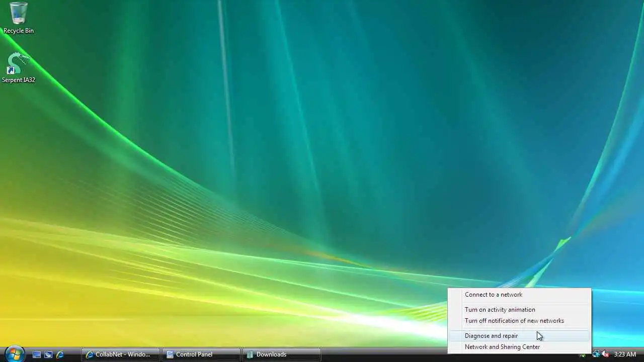Switch to Control Panel taskbar button
Viewport: 644px width, 362px height.
click(201, 354)
